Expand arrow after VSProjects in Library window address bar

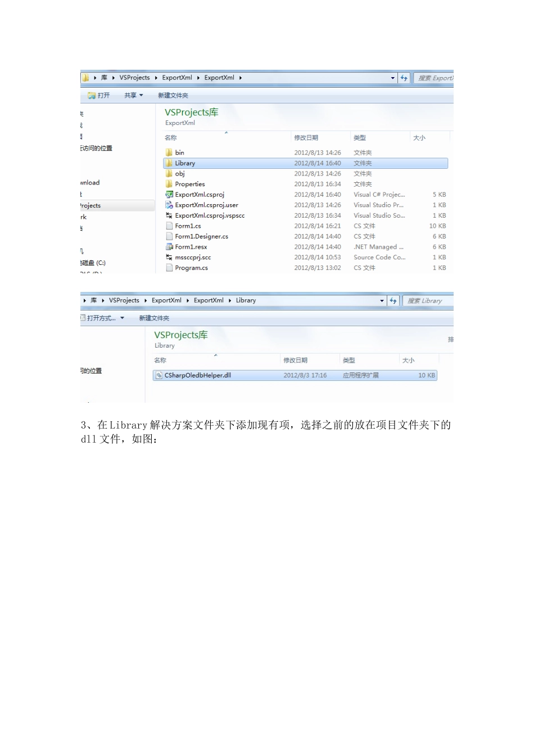(x=145, y=300)
